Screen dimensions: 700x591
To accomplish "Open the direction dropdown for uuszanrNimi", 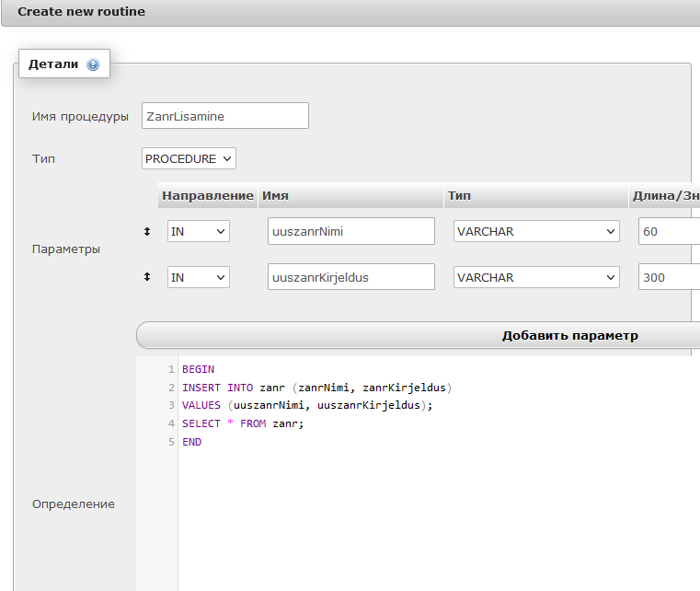I will coord(198,232).
